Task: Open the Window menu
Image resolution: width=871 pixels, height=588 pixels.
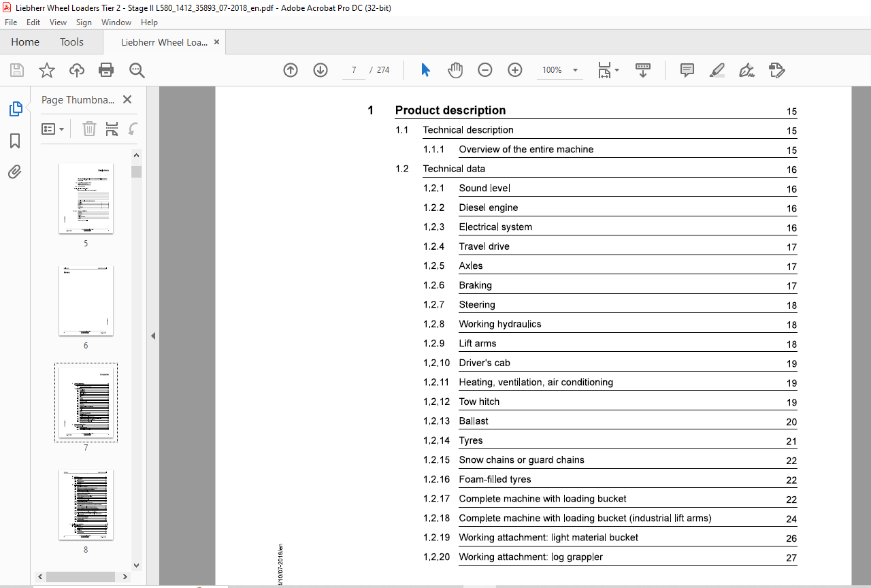Action: 116,22
